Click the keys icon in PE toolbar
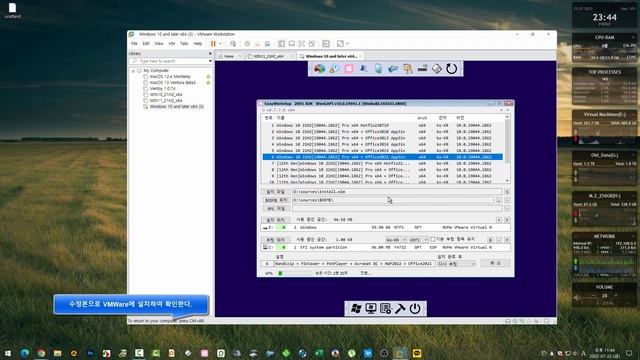Viewport: 640px width, 360px height. point(408,69)
